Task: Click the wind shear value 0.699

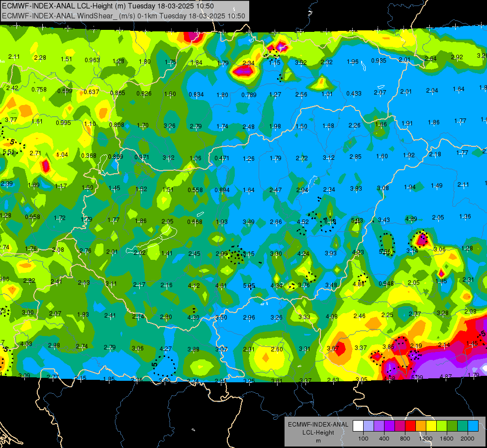Action: point(65,91)
